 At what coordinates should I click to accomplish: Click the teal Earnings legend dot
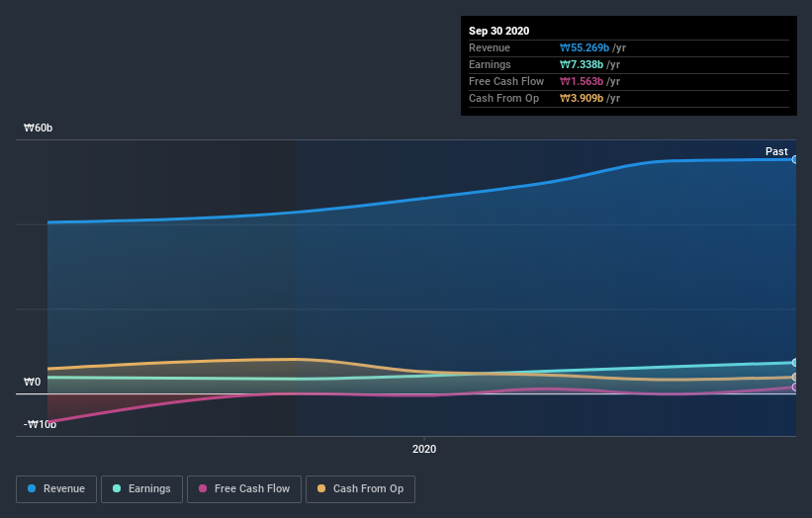117,488
